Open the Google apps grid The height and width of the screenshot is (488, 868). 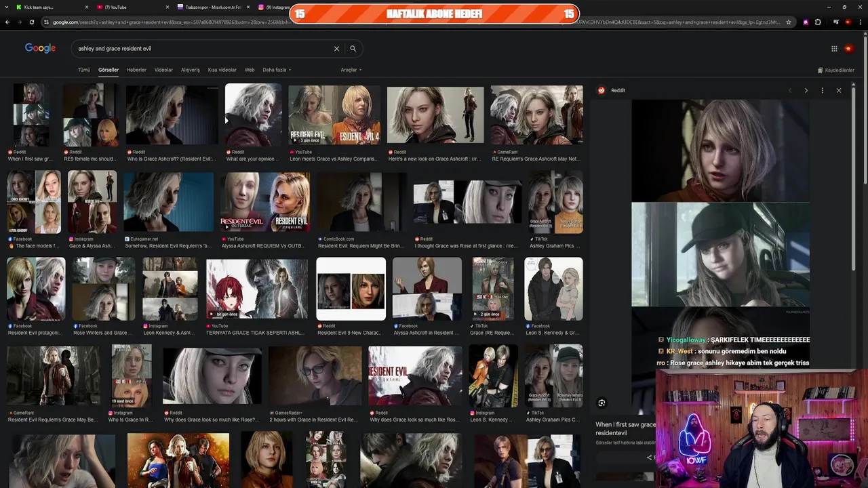point(834,49)
